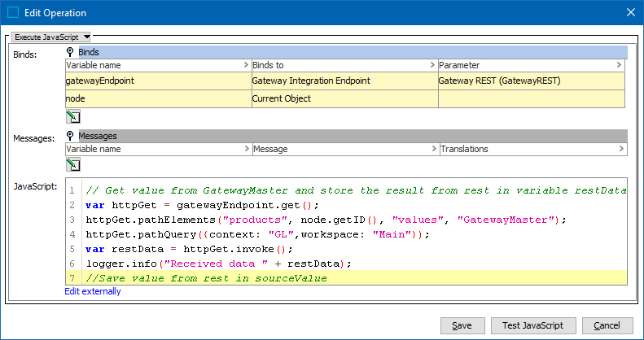This screenshot has width=644, height=340.
Task: Expand Messages 'Translations' column arrow
Action: (x=622, y=150)
